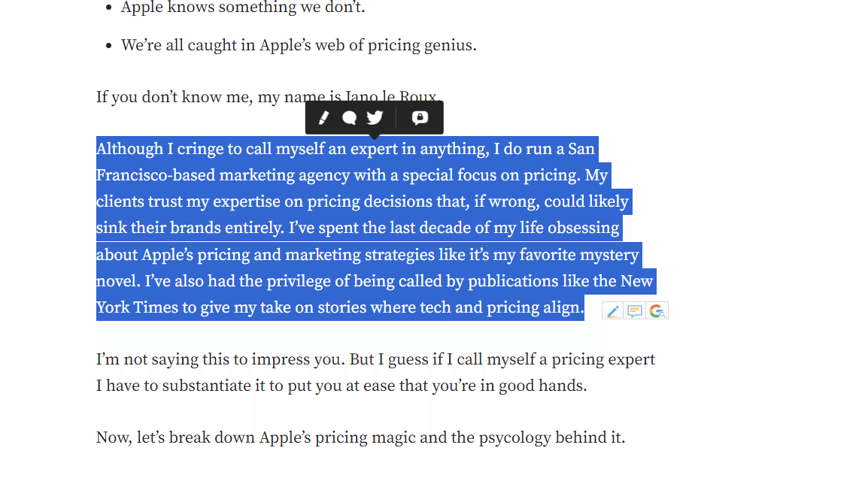Click the line 'York Times to give my take'

point(340,307)
